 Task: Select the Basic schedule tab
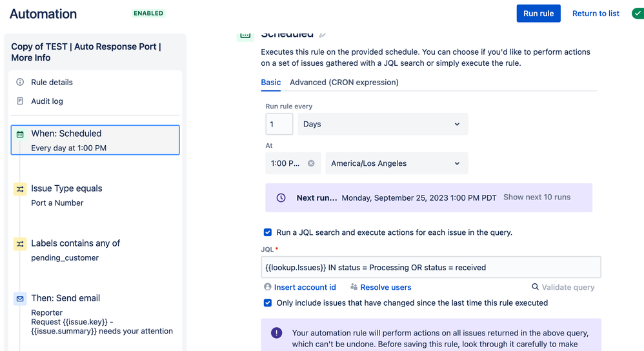270,82
